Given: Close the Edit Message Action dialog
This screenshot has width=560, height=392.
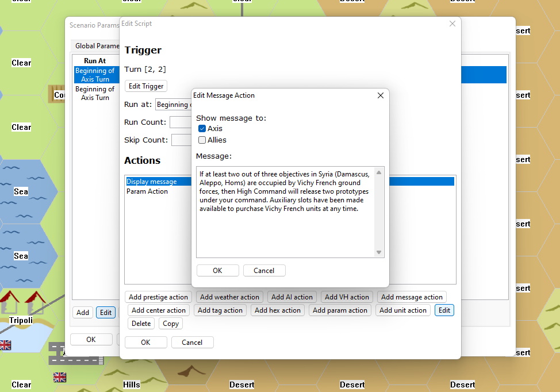Looking at the screenshot, I should pos(380,95).
